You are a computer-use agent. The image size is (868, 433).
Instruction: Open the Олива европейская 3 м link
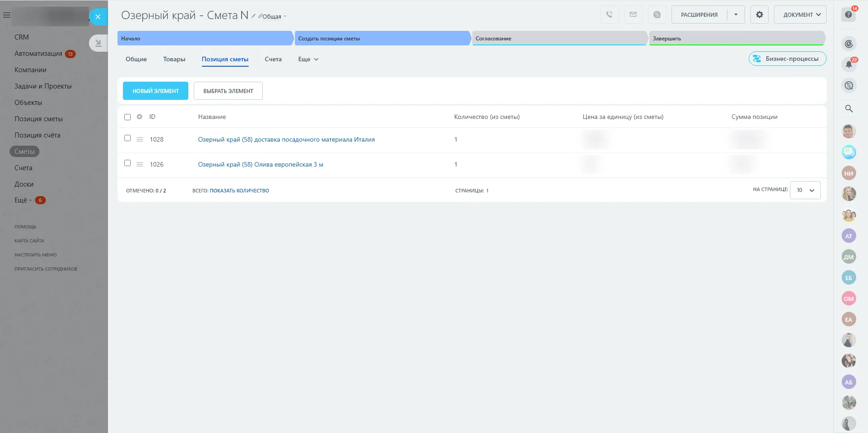tap(260, 164)
